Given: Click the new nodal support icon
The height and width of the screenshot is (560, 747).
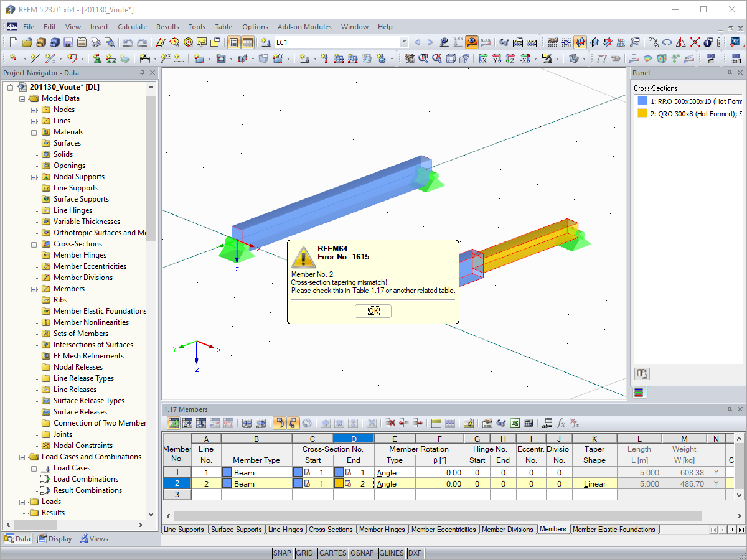Looking at the screenshot, I should pos(97,58).
